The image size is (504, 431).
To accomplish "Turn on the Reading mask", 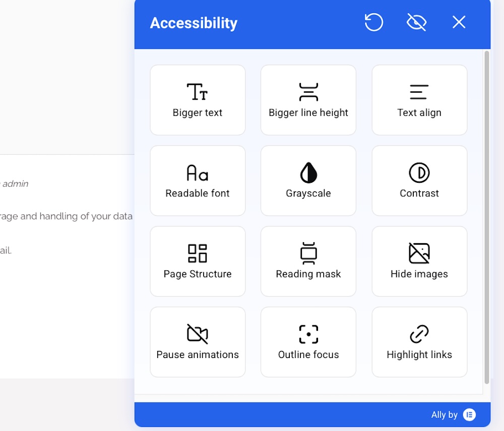I will pyautogui.click(x=308, y=261).
